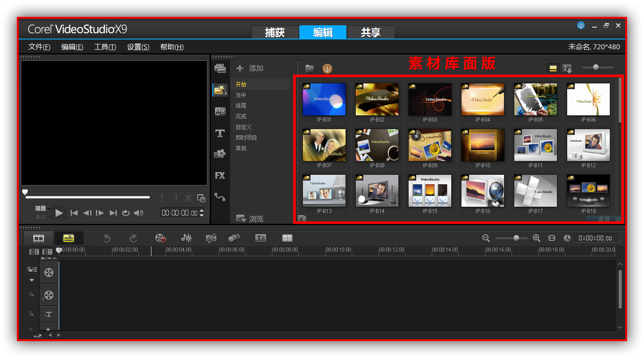
Task: Open the 设置(S) menu
Action: 138,47
